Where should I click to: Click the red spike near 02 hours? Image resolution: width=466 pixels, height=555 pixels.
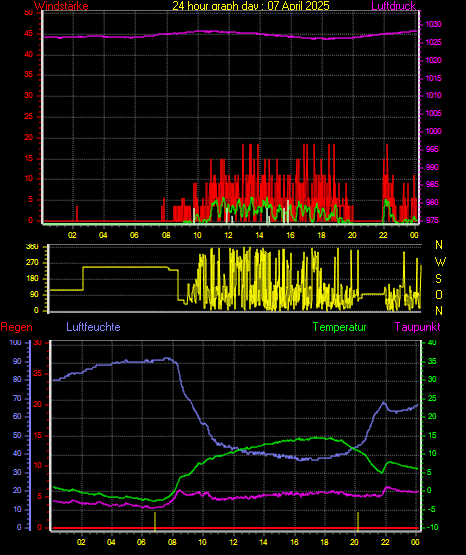(77, 213)
